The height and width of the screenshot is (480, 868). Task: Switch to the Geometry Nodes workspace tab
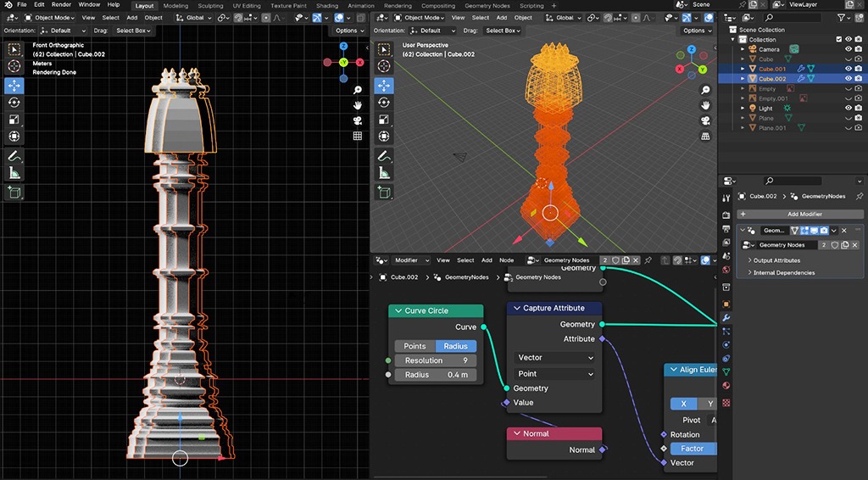pyautogui.click(x=487, y=6)
